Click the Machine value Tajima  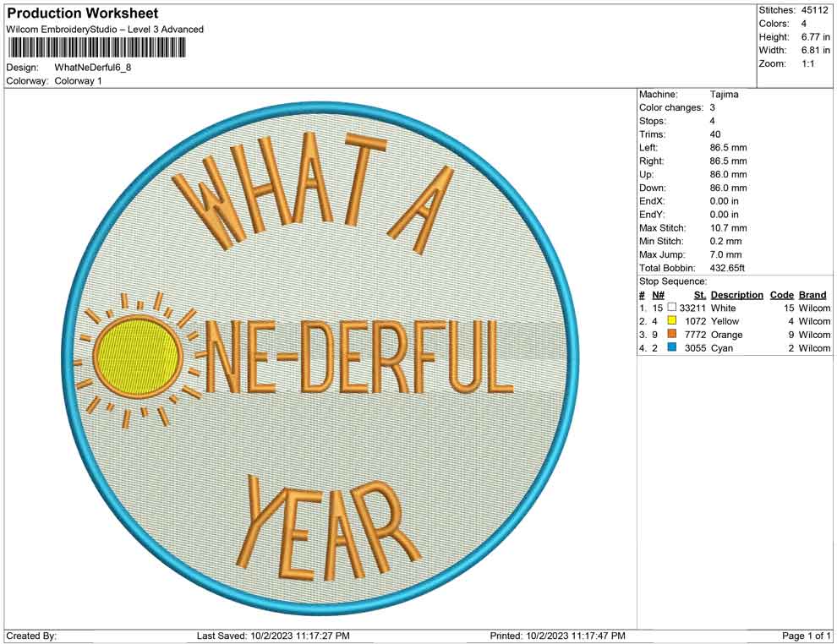(724, 95)
